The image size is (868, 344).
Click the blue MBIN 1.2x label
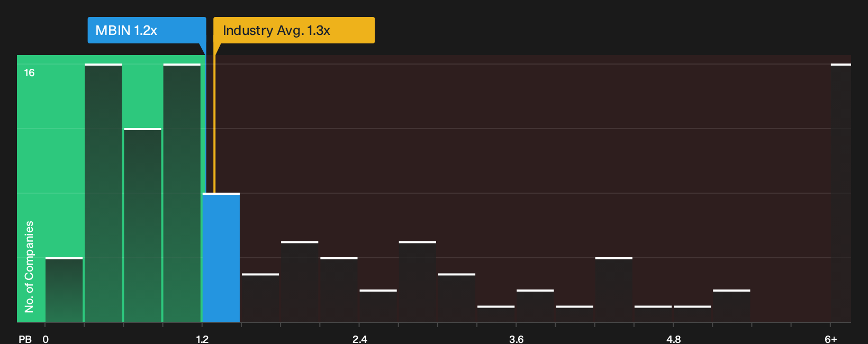click(147, 30)
